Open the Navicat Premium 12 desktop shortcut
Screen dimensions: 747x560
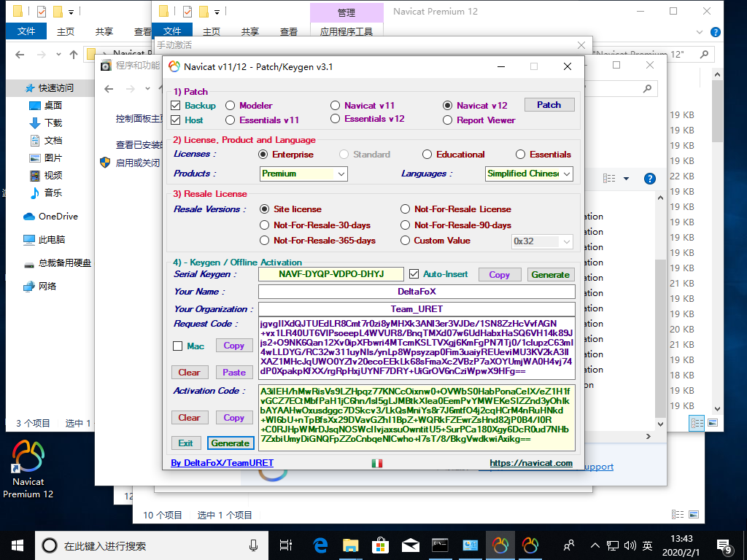click(x=28, y=469)
